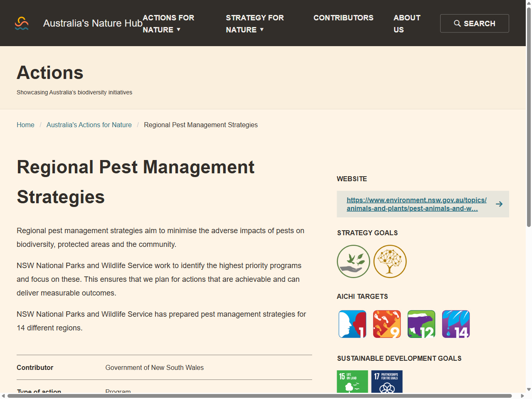This screenshot has height=399, width=532.
Task: Click the scroll right arrow of horizontal scrollbar
Action: (x=522, y=396)
